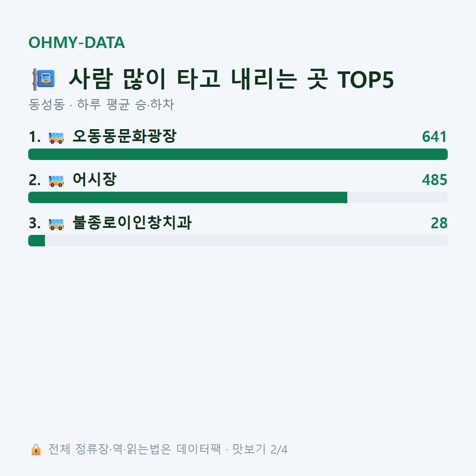Select the 오동동문화광장 stop name
The image size is (476, 476).
[x=125, y=136]
